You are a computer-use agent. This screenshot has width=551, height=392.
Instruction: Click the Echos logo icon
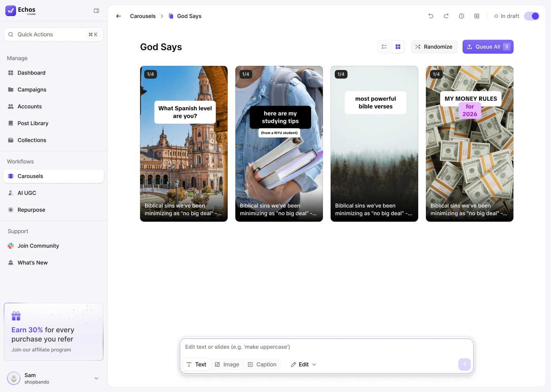click(11, 11)
